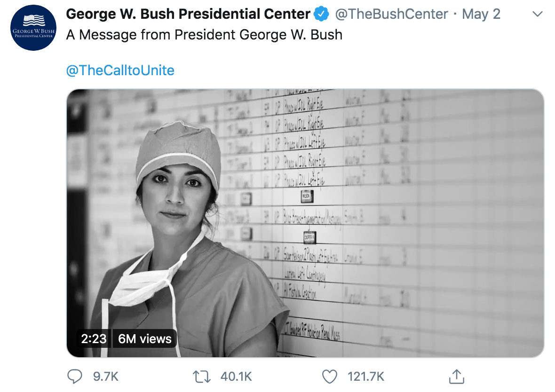The height and width of the screenshot is (392, 555).
Task: Expand the tweet options chevron
Action: point(538,14)
